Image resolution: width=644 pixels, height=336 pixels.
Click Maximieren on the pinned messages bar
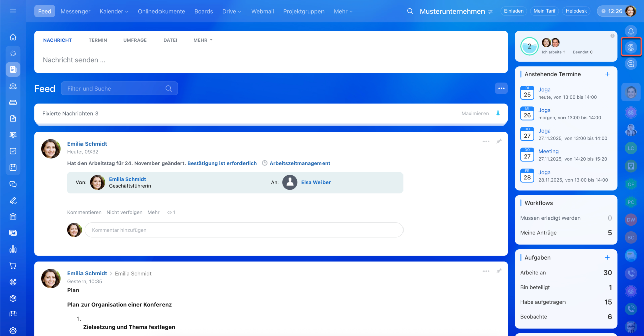(x=475, y=114)
